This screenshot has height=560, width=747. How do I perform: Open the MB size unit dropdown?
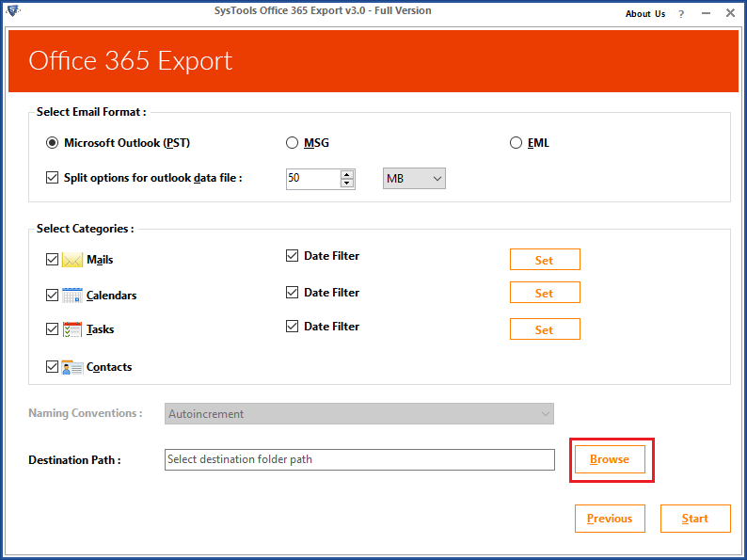(414, 179)
